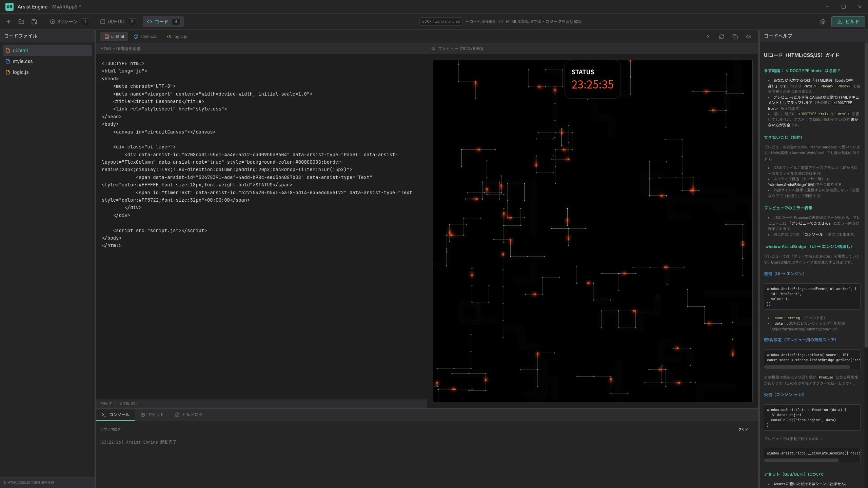Expand panel with the chevron arrow
Image resolution: width=868 pixels, height=488 pixels.
708,37
